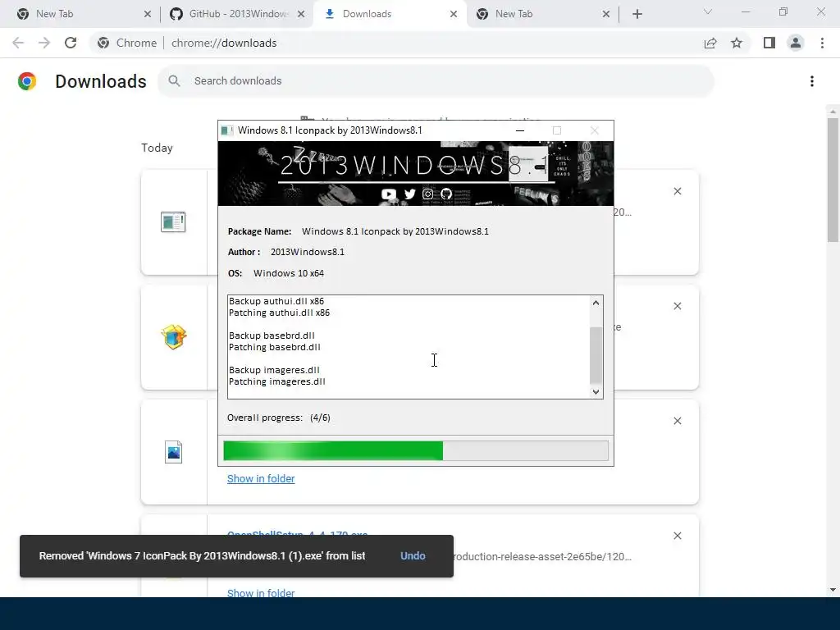This screenshot has height=630, width=840.
Task: Click the installer log scrollbar thumb
Action: [596, 356]
